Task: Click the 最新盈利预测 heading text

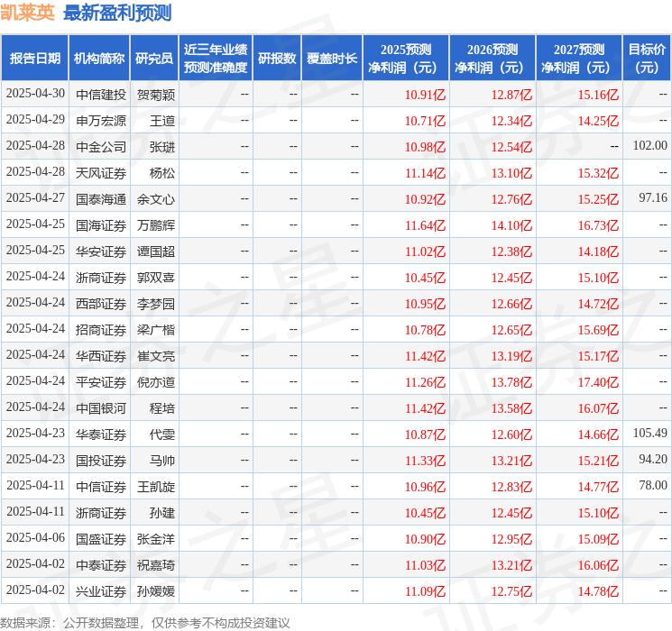Action: [117, 13]
